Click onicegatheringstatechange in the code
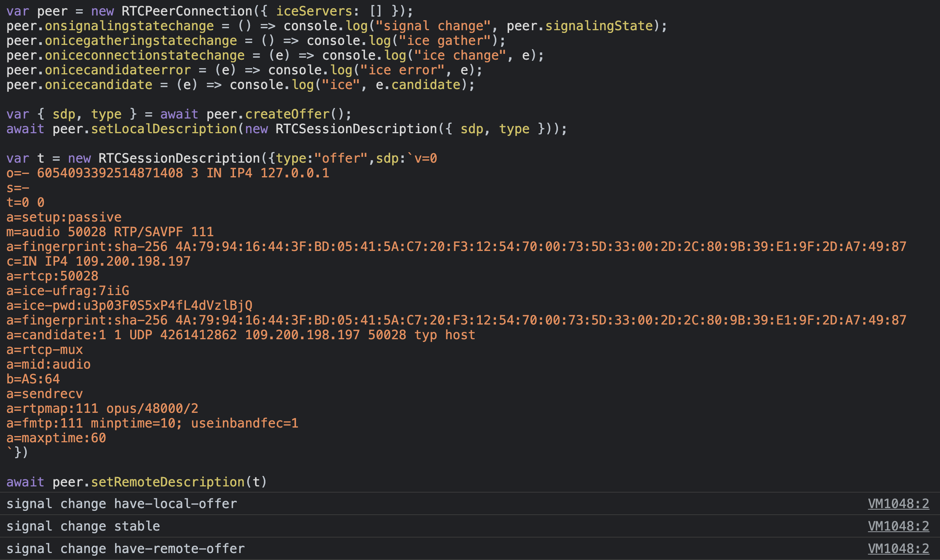 141,40
